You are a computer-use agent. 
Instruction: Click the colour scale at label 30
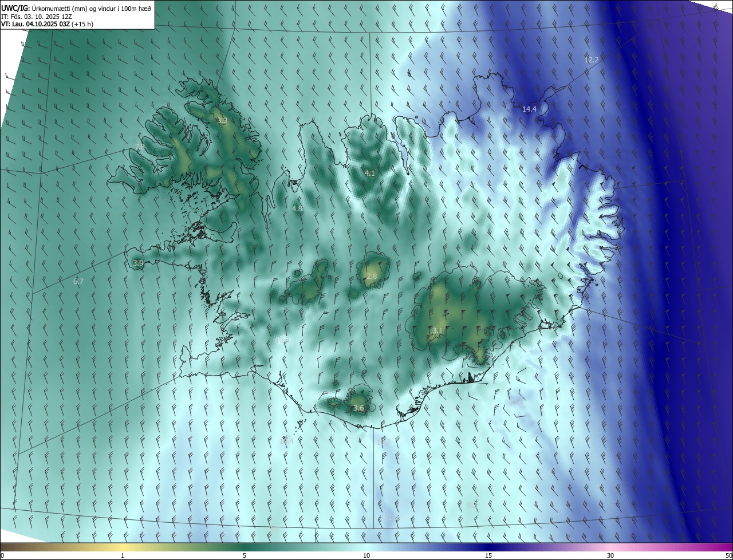pos(610,555)
